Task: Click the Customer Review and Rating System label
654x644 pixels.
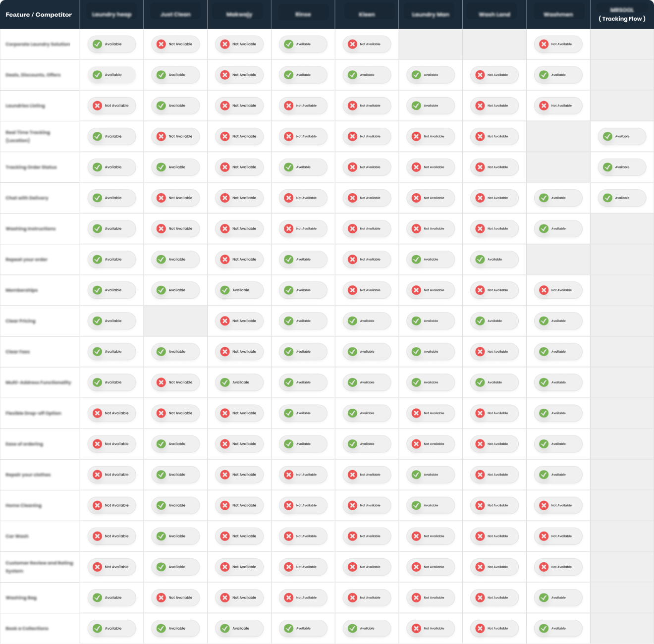Action: pyautogui.click(x=39, y=567)
